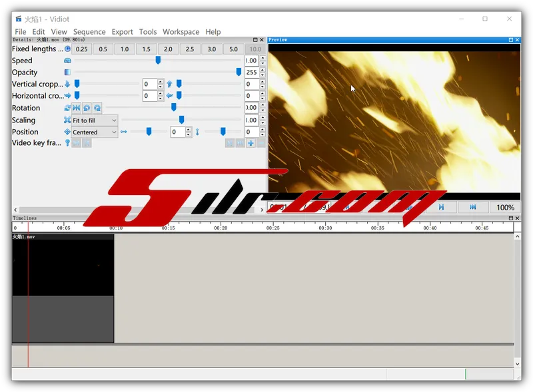The height and width of the screenshot is (392, 533).
Task: Set fixed clip length to 5.0
Action: [x=234, y=49]
